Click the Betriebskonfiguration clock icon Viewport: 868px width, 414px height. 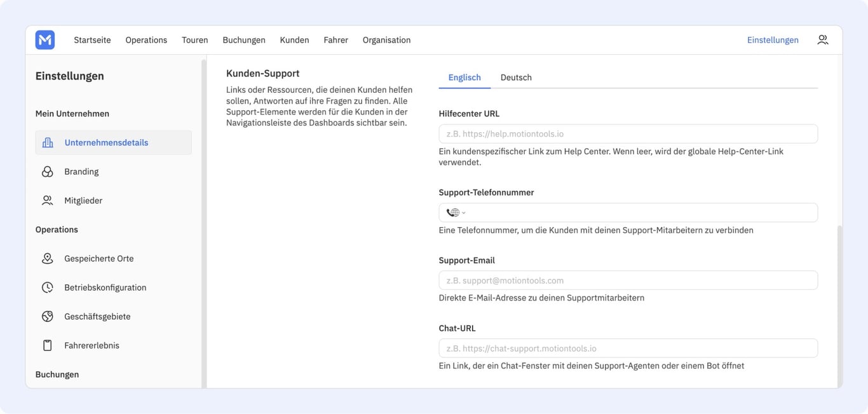(48, 287)
